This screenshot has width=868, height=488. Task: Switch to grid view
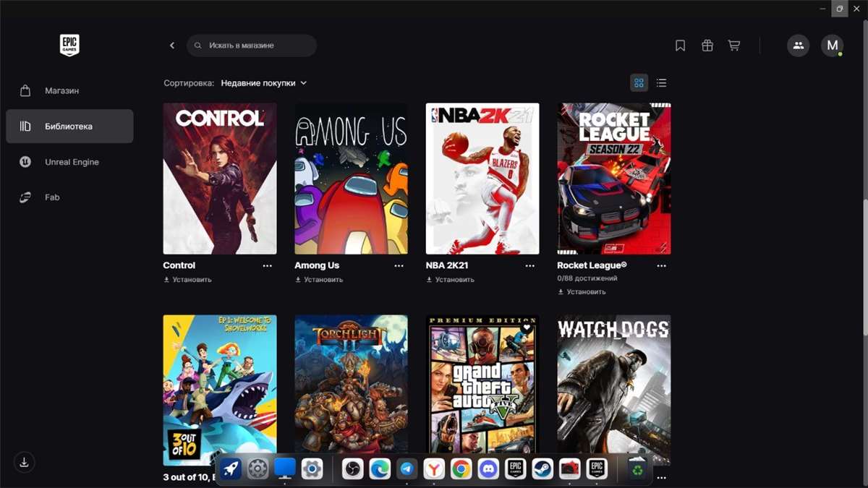[x=639, y=82]
